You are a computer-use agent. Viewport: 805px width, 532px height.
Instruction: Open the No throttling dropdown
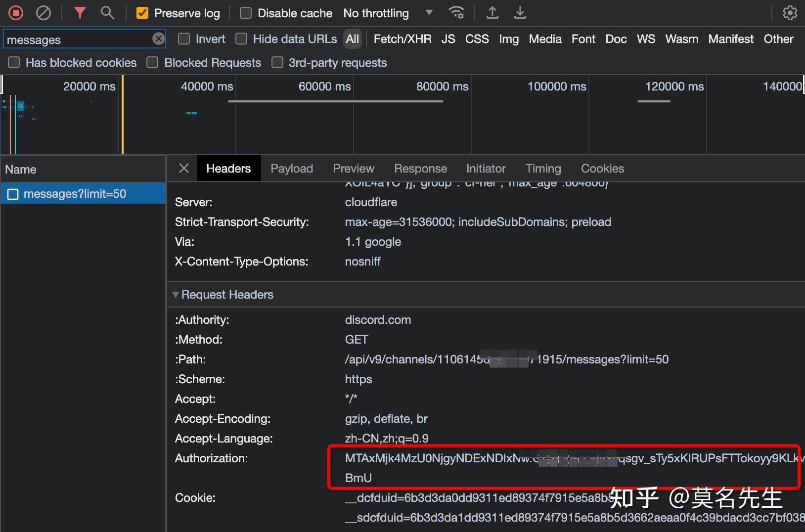(x=388, y=13)
